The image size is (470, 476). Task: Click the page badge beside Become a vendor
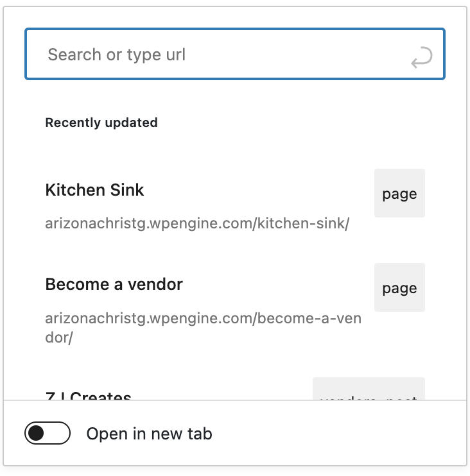point(399,288)
